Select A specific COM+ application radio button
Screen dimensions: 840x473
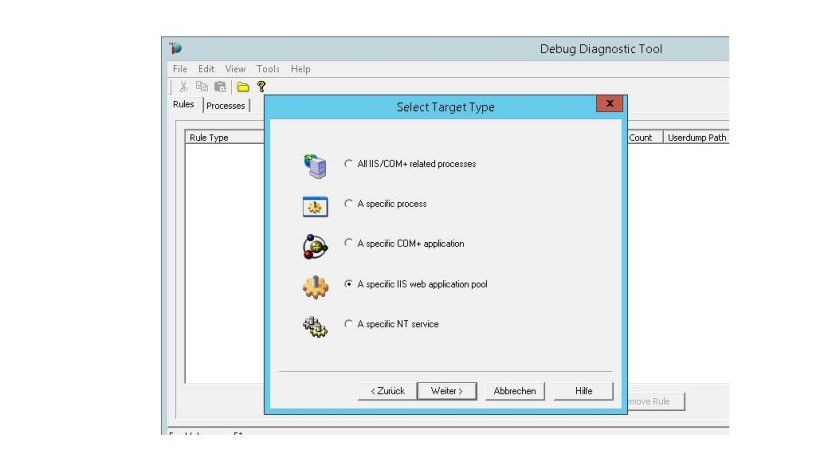(x=349, y=243)
